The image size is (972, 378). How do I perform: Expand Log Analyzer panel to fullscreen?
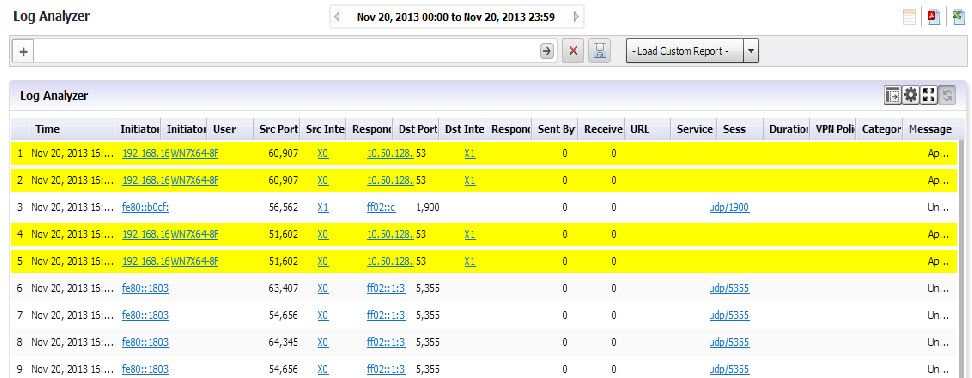point(929,95)
